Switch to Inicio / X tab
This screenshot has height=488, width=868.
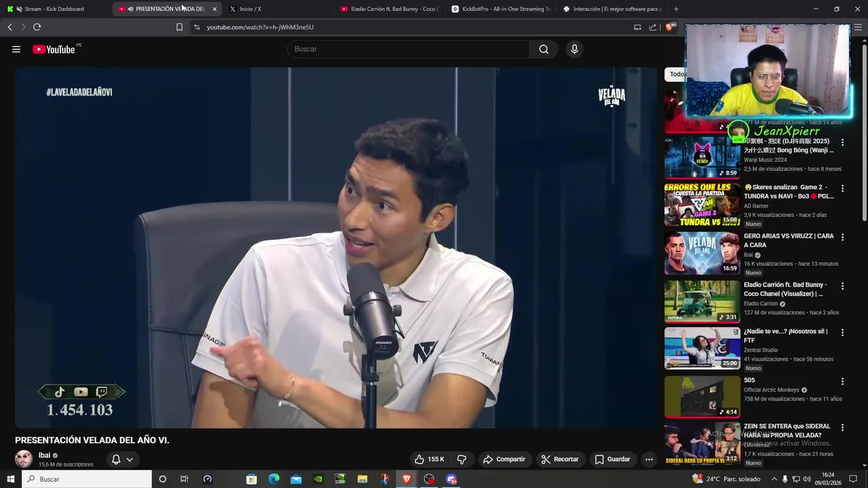[x=250, y=9]
